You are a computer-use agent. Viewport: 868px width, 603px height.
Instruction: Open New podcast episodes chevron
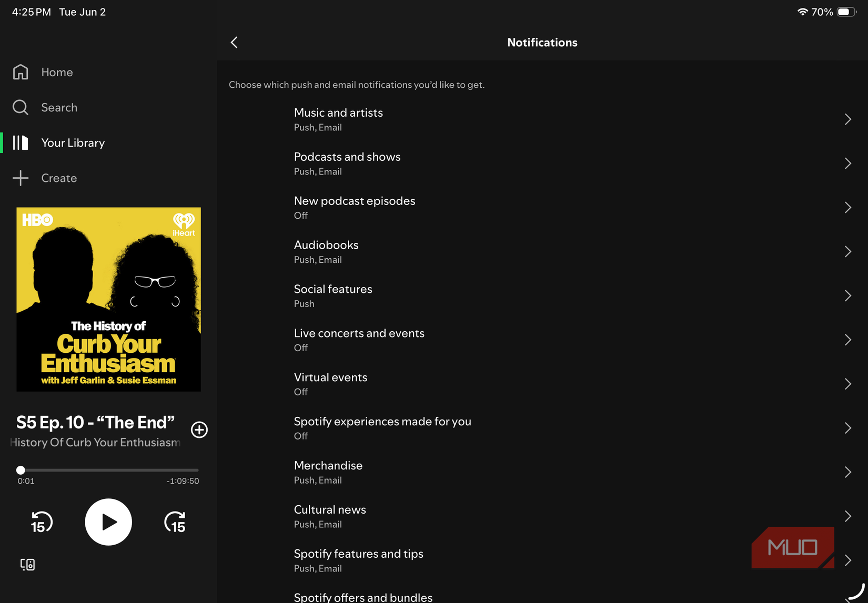coord(848,208)
